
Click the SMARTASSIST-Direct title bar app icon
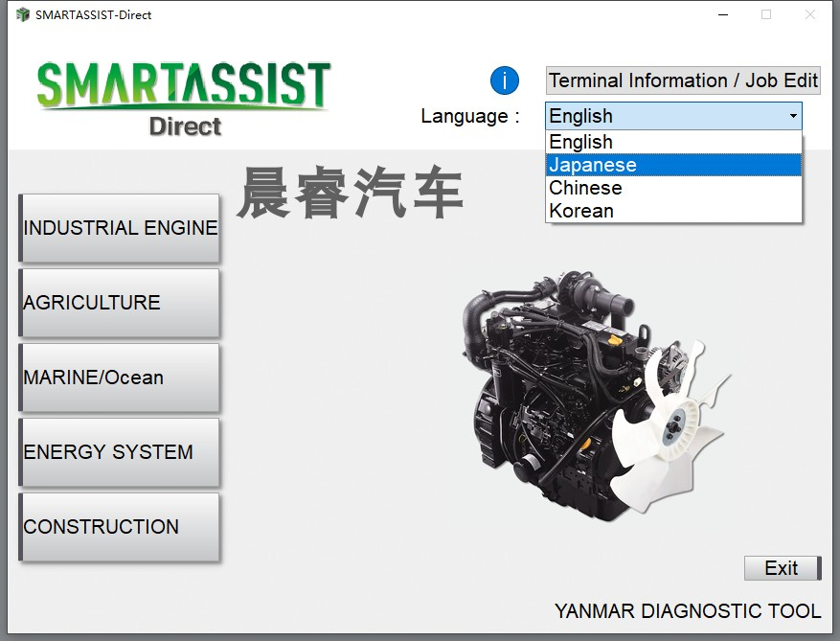pos(22,15)
